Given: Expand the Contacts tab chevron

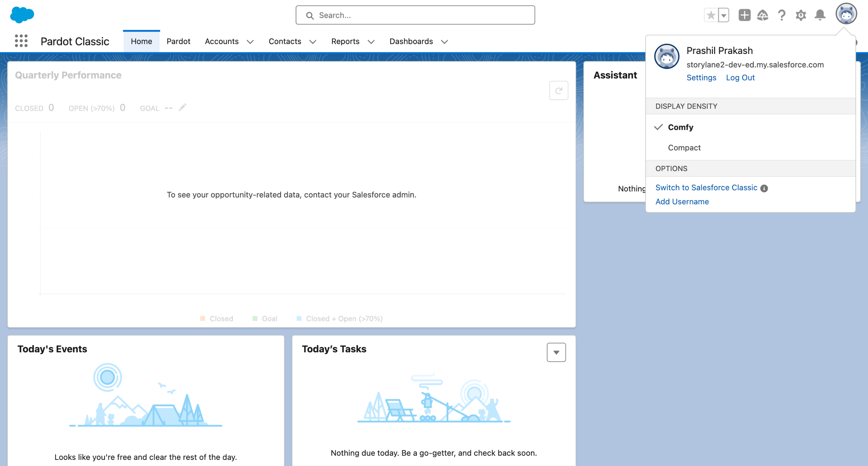Looking at the screenshot, I should point(313,42).
